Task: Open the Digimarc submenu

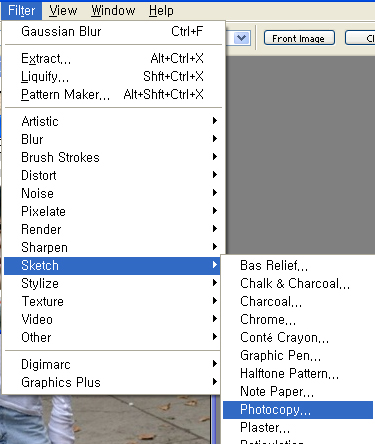Action: pos(112,364)
